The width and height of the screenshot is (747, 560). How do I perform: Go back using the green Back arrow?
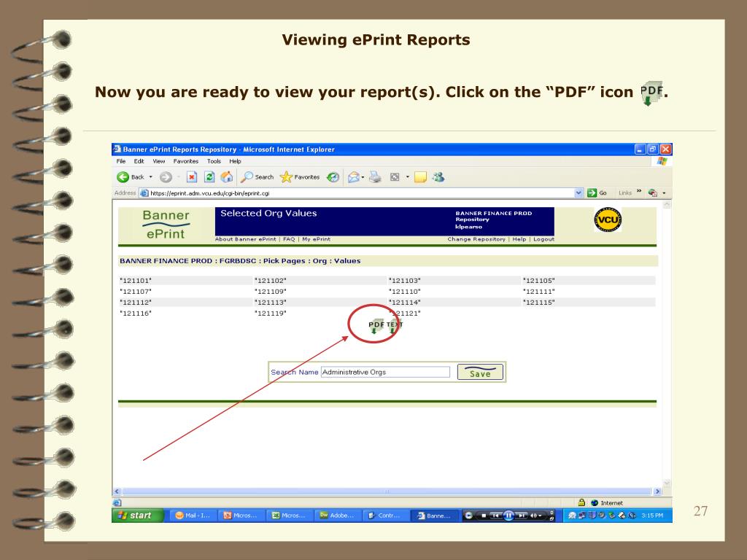123,177
